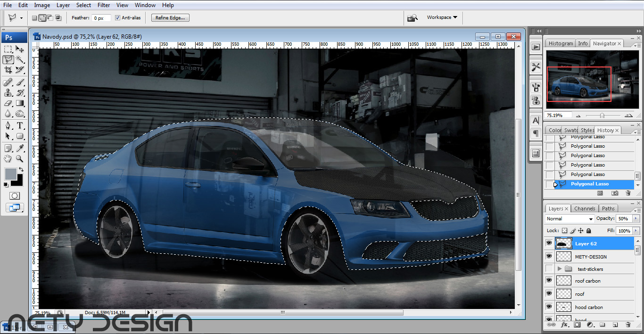The image size is (644, 334).
Task: Open the blending mode Normal dropdown
Action: (570, 219)
